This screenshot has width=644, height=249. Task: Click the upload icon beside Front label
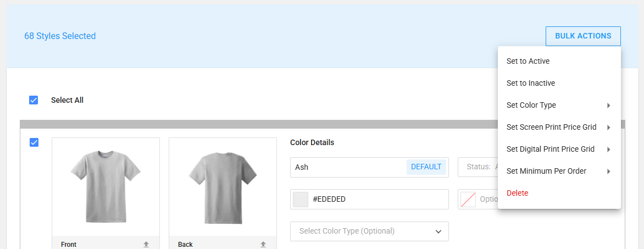[x=146, y=244]
